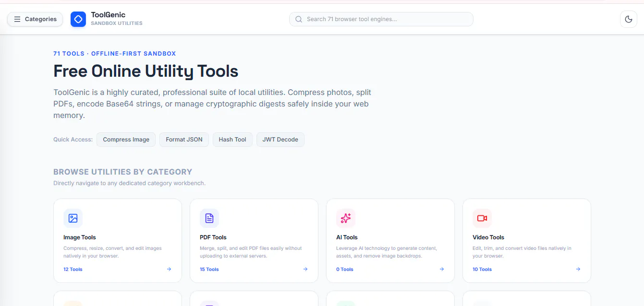Image resolution: width=644 pixels, height=306 pixels.
Task: Click the AI Tools card description text
Action: 387,252
